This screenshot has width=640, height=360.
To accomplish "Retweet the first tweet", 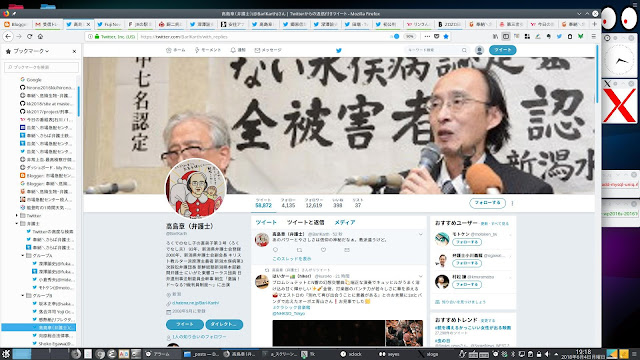I will point(299,250).
